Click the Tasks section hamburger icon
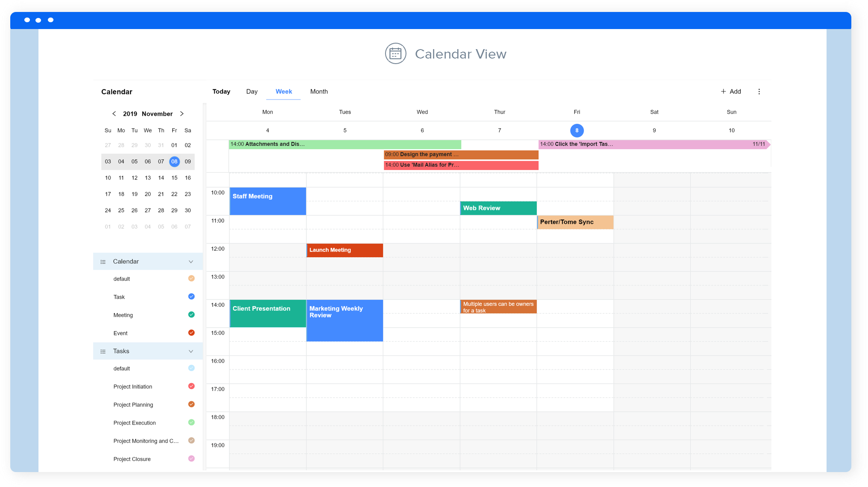 [103, 350]
